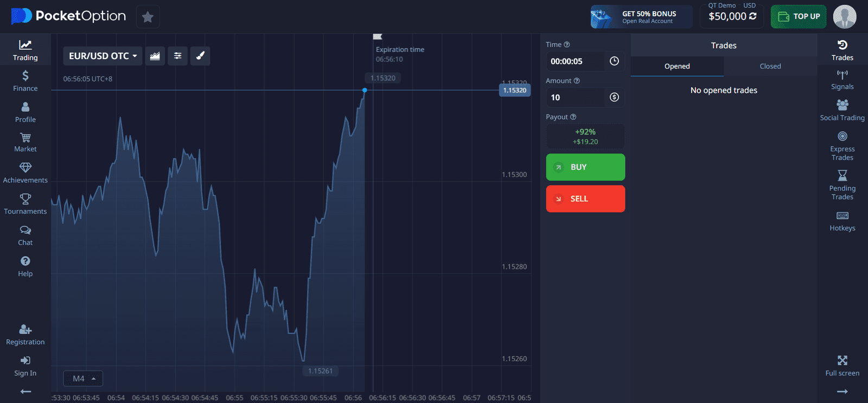
Task: Toggle amount currency dollar icon
Action: click(x=614, y=97)
